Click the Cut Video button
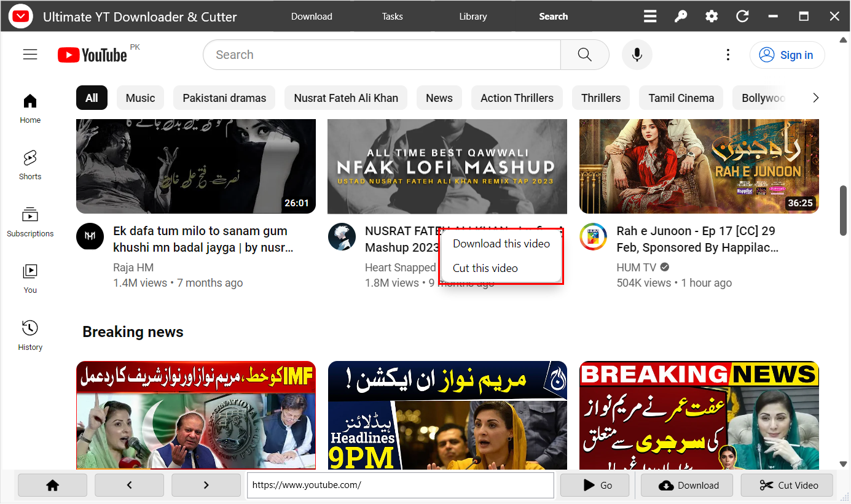 [x=787, y=485]
